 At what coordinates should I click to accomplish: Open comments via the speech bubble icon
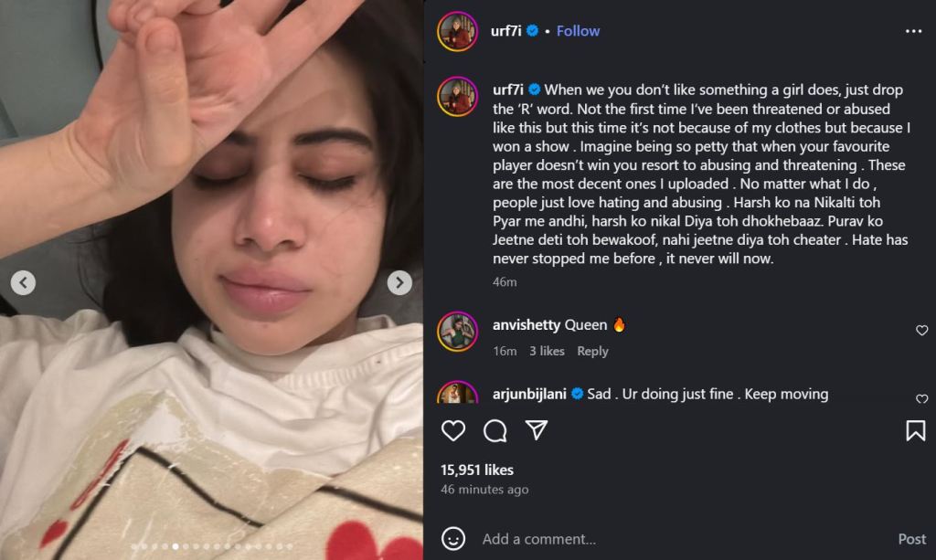495,430
